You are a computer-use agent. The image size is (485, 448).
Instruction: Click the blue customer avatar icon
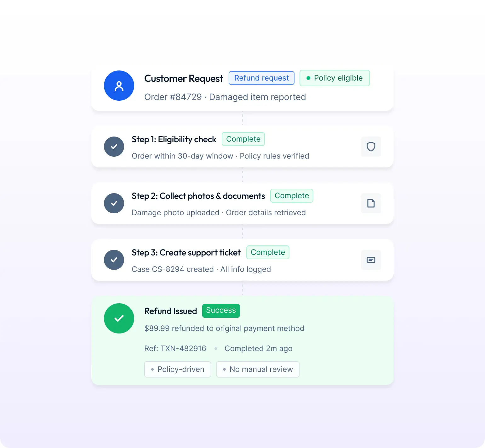[x=119, y=86]
